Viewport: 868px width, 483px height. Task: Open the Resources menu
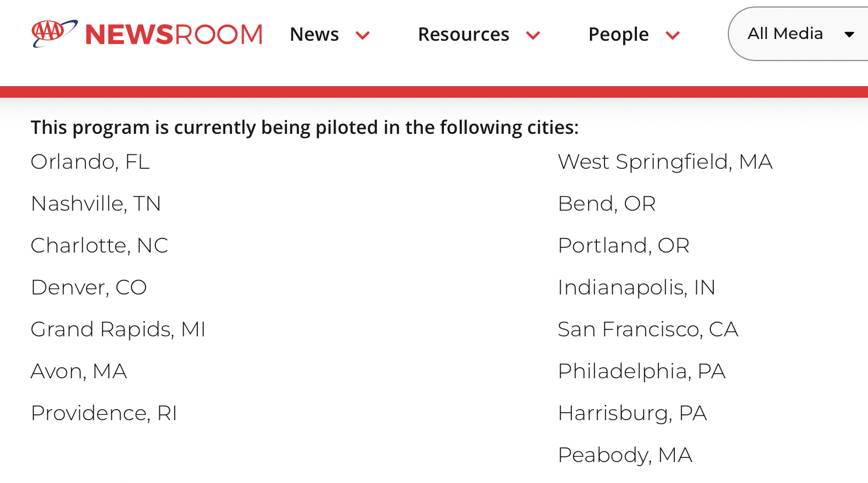click(x=463, y=34)
